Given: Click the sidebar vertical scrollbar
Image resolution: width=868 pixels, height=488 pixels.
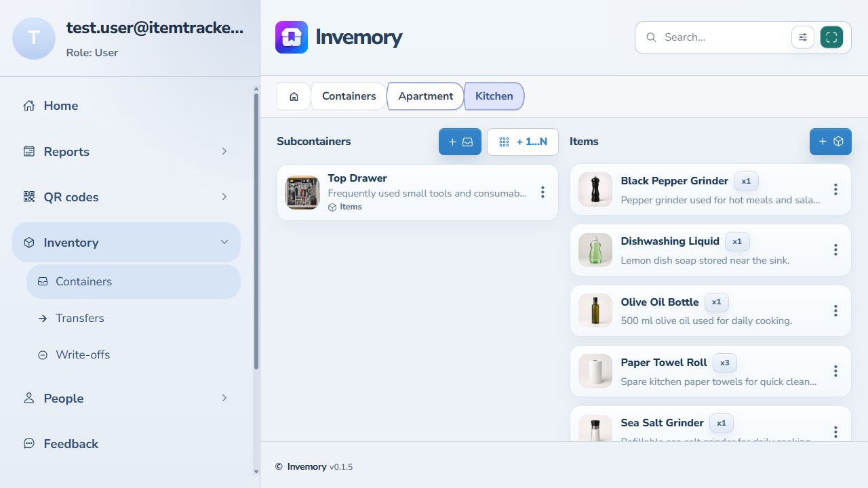Looking at the screenshot, I should (x=256, y=232).
